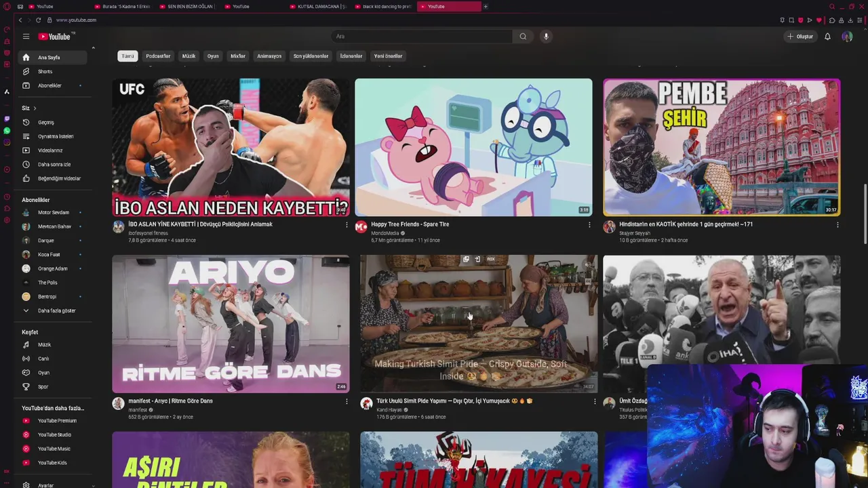Open Darque channel subscription
Screen dimensions: 868x488
[x=53, y=241]
